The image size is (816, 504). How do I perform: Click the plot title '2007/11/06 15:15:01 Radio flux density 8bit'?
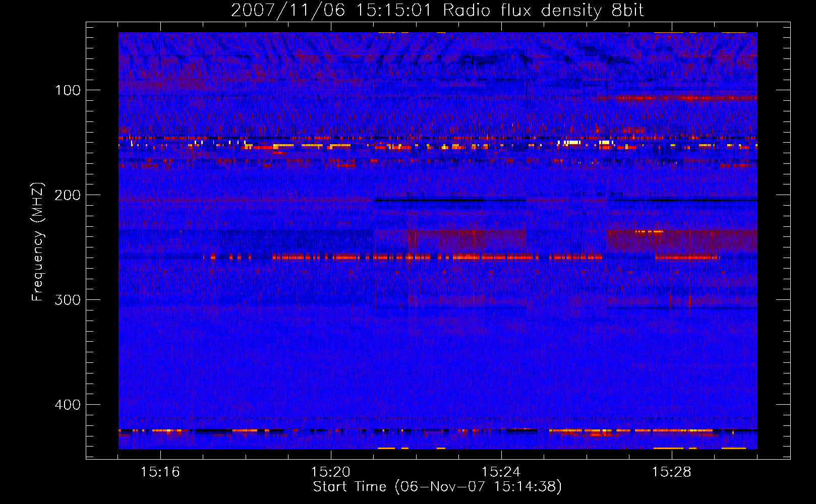437,11
